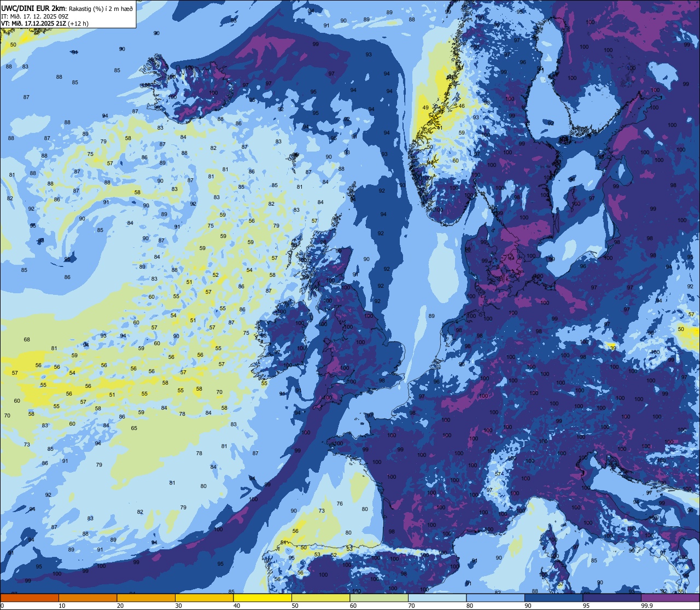Click the orange 10–20 legend color segment

click(87, 597)
